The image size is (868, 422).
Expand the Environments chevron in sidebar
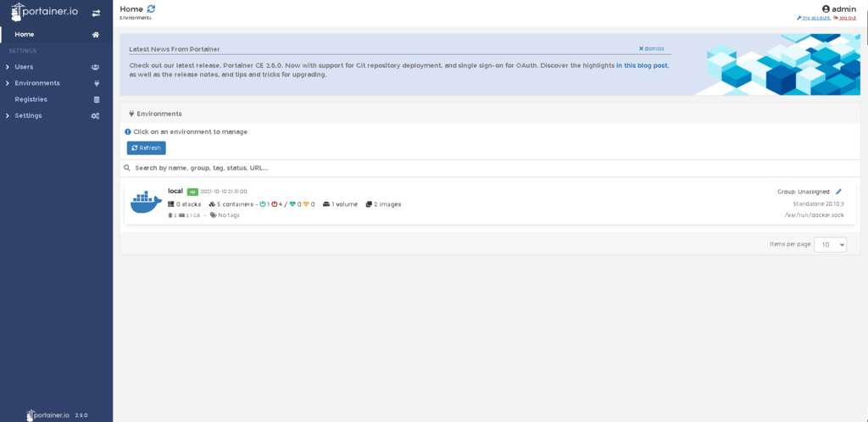pyautogui.click(x=7, y=84)
